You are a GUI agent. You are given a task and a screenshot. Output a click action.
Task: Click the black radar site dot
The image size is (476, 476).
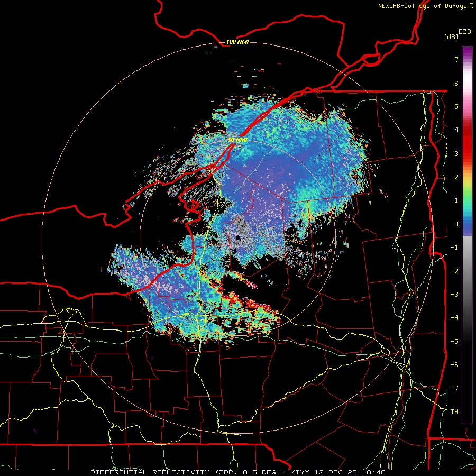pyautogui.click(x=238, y=237)
